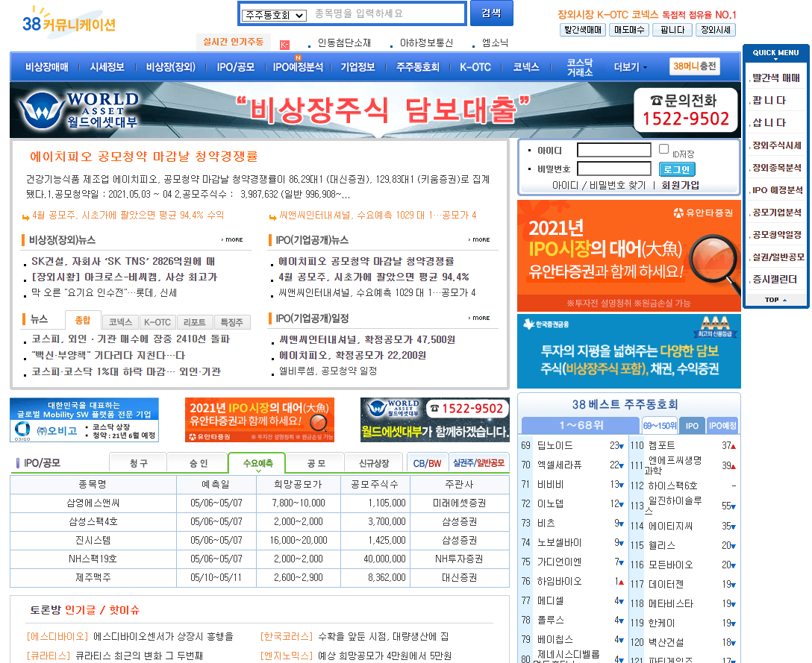Select the 수요예측 IPO tab
This screenshot has height=663, width=812.
coord(257,463)
